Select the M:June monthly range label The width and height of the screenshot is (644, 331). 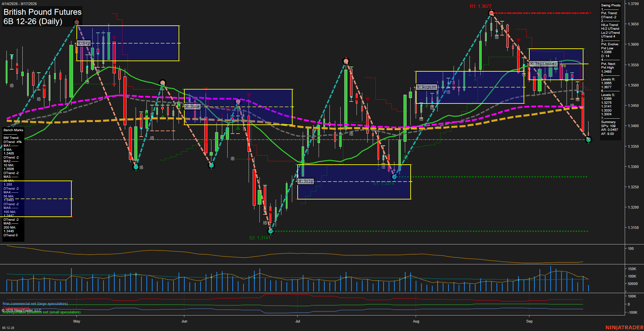(x=192, y=106)
